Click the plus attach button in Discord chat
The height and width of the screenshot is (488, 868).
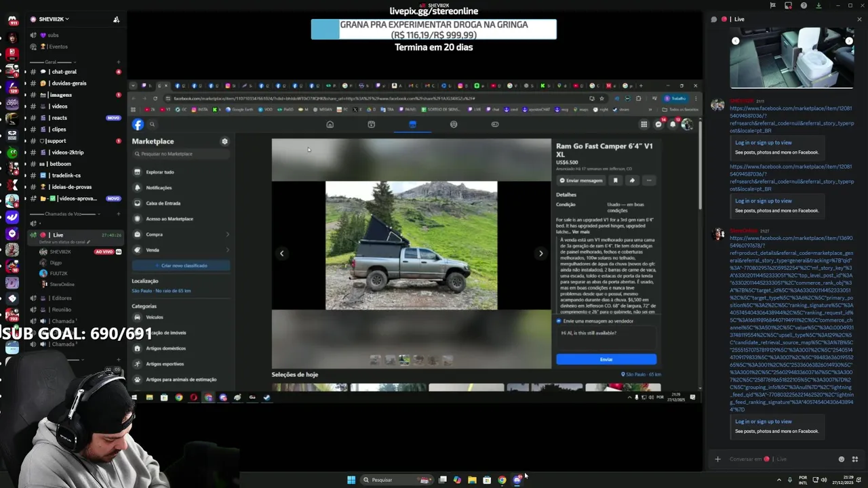click(717, 460)
